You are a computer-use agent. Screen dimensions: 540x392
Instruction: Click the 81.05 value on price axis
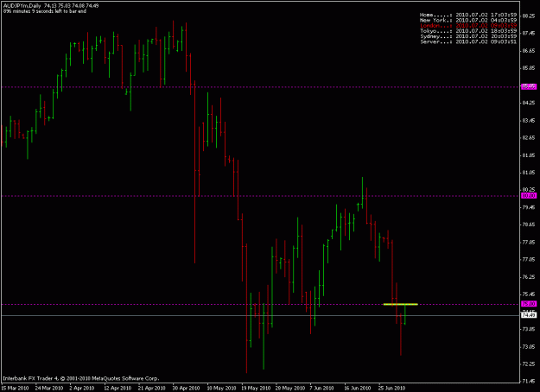tap(529, 173)
